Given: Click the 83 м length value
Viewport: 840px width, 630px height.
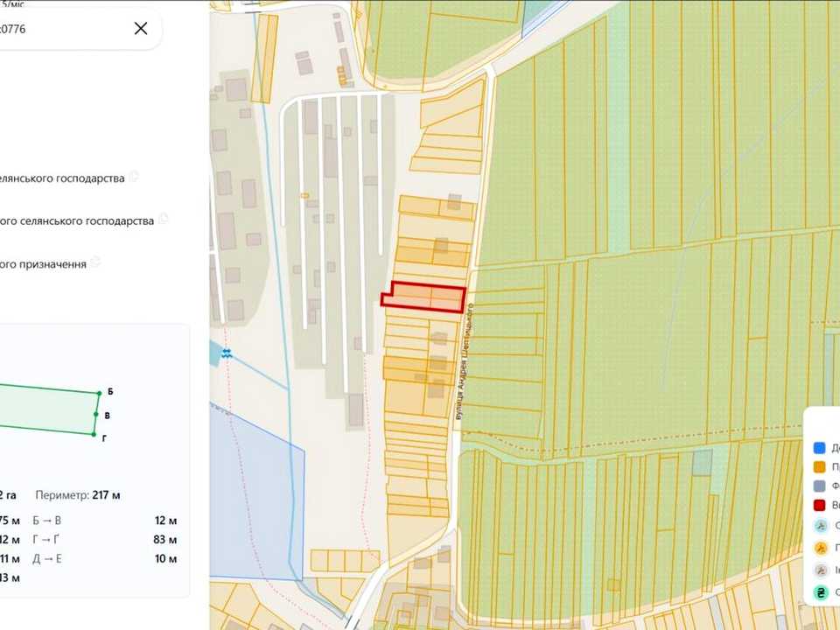Looking at the screenshot, I should coord(165,540).
